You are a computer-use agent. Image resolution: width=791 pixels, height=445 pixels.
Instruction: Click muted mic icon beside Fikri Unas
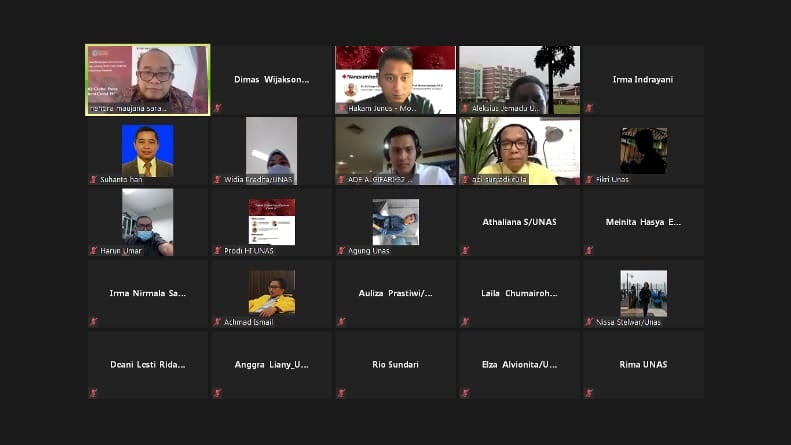click(x=589, y=179)
